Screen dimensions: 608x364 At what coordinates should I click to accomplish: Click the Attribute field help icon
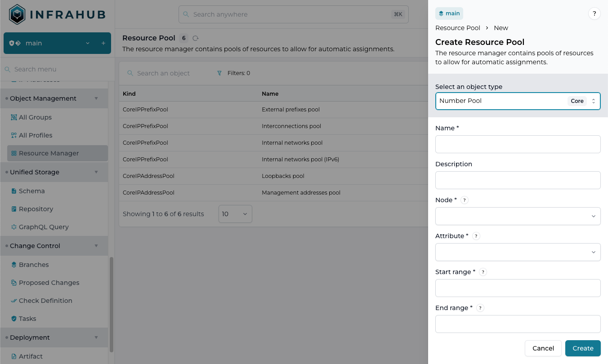click(476, 235)
